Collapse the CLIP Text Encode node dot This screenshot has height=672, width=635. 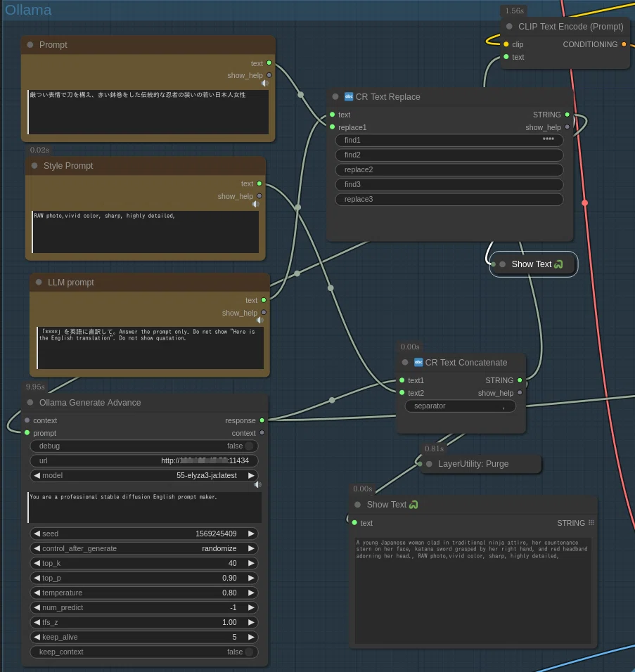click(509, 27)
